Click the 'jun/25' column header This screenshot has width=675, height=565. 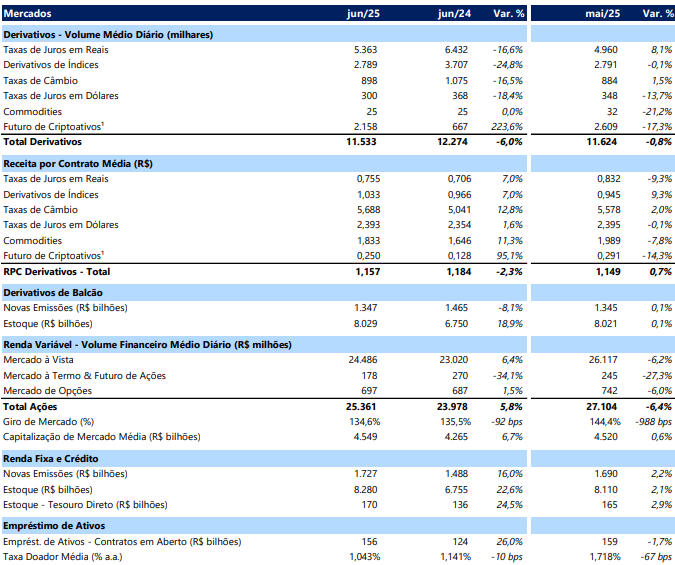pyautogui.click(x=363, y=13)
